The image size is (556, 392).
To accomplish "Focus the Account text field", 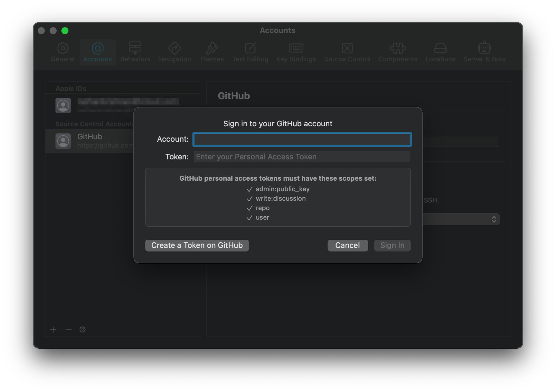I will click(x=302, y=139).
